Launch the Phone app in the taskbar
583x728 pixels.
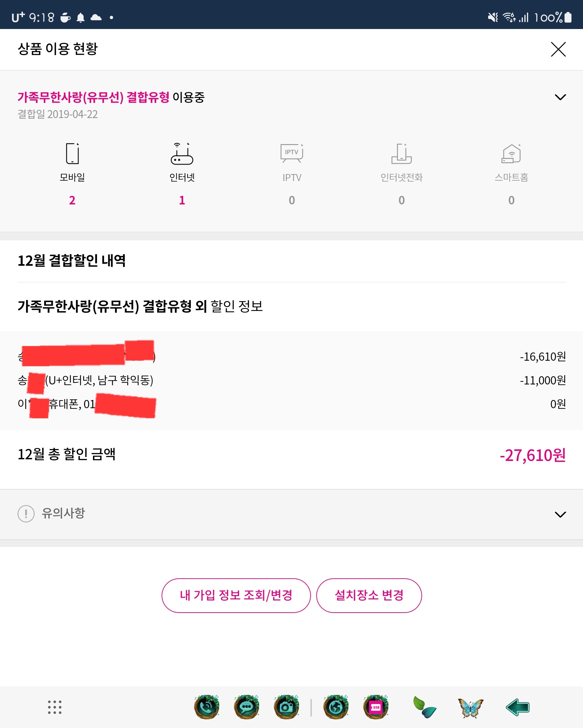coord(207,707)
